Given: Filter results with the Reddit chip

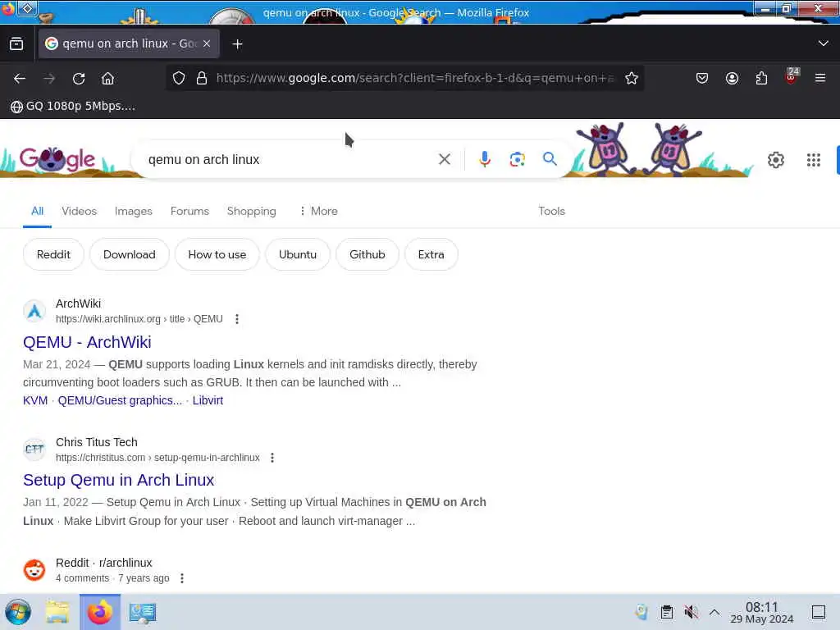Looking at the screenshot, I should [x=53, y=254].
